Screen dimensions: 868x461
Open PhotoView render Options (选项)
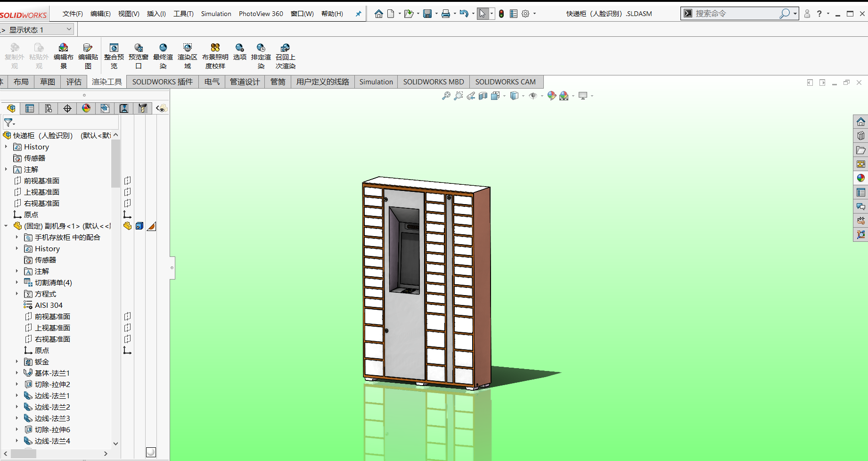(240, 52)
